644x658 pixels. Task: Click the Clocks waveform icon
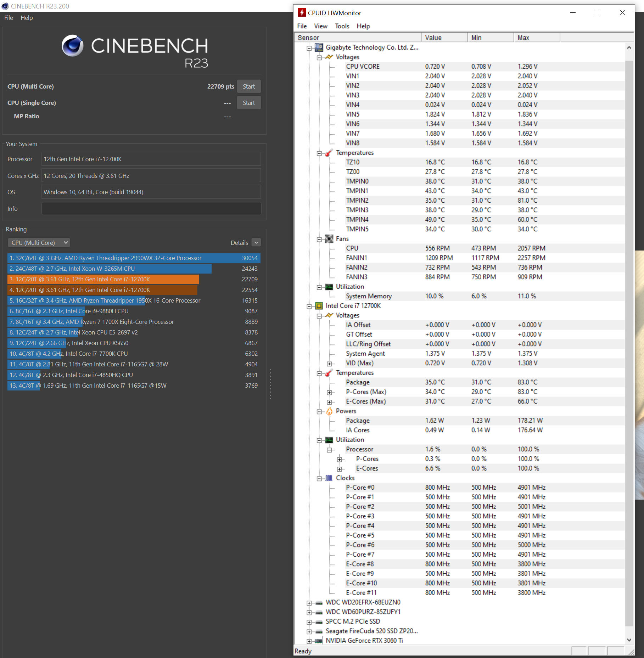click(x=329, y=478)
